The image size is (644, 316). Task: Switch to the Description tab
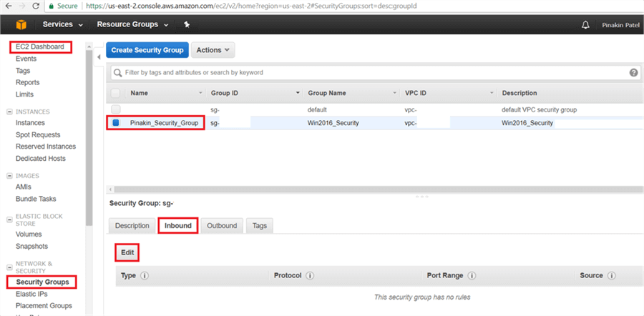pyautogui.click(x=132, y=226)
